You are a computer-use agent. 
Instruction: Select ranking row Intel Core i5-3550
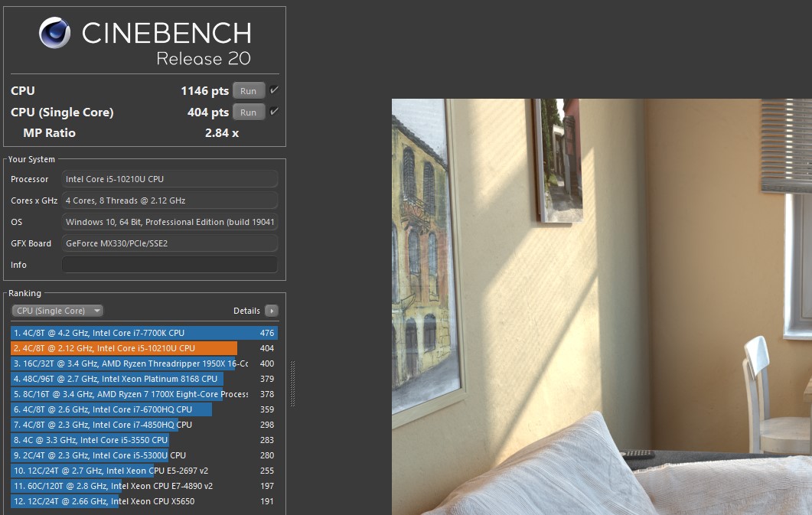click(144, 440)
